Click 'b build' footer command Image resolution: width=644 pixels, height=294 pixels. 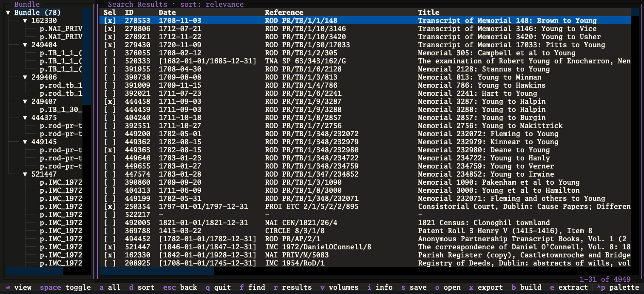point(527,287)
